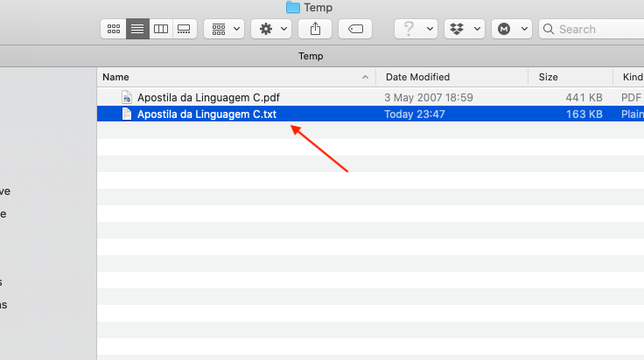This screenshot has height=360, width=644.
Task: Switch to icon view in Finder toolbar
Action: tap(114, 29)
